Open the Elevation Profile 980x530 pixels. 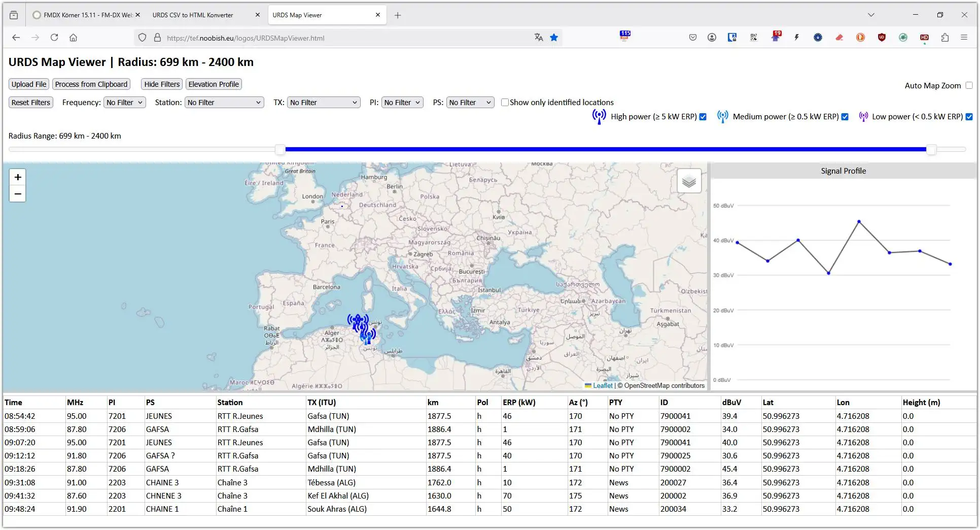[x=214, y=84]
